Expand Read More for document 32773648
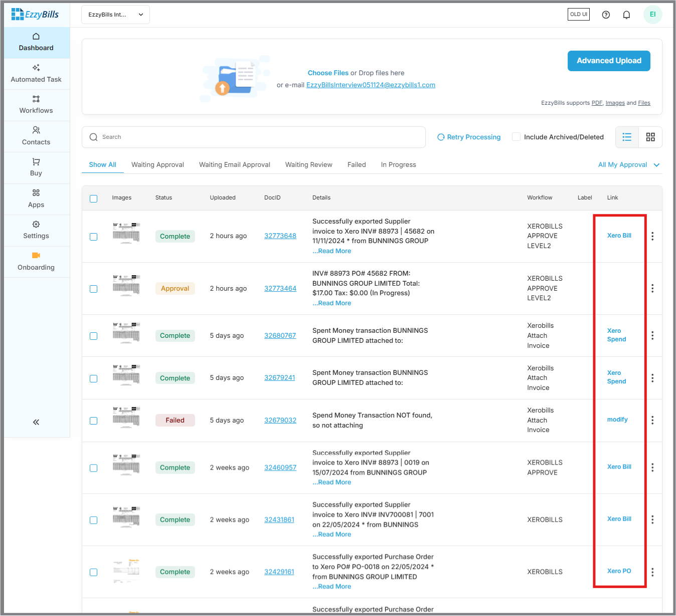The image size is (676, 616). tap(332, 251)
